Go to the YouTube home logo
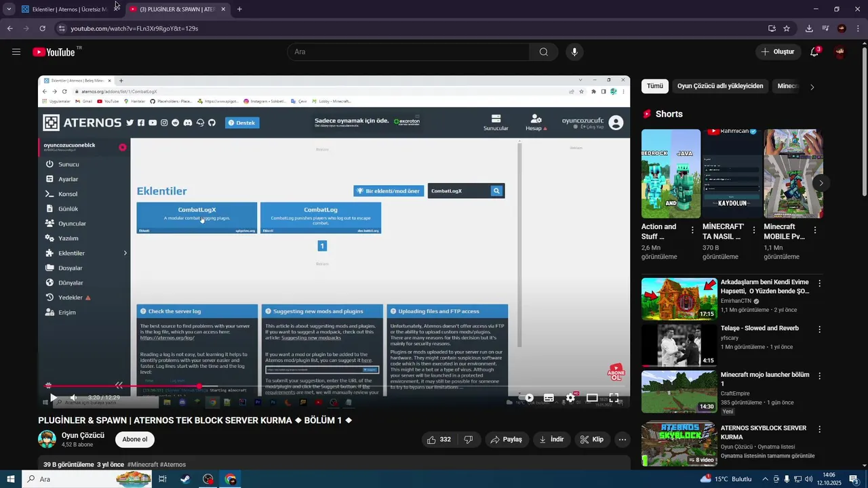 pos(54,52)
